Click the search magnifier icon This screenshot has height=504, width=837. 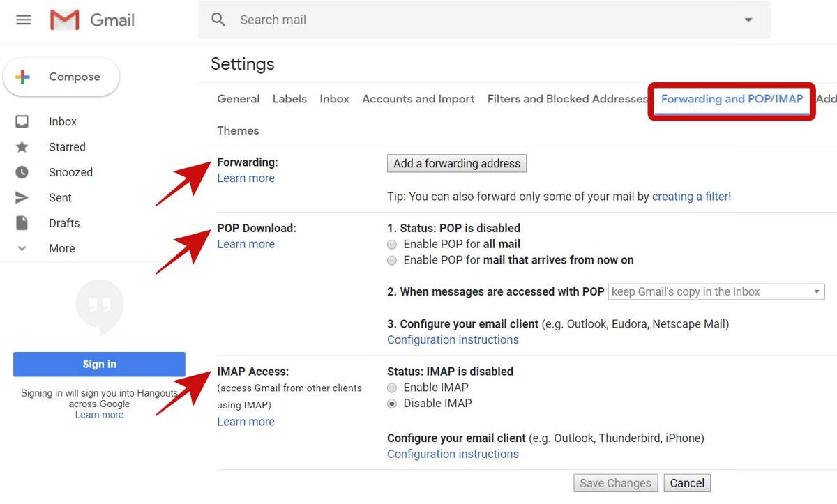point(218,20)
